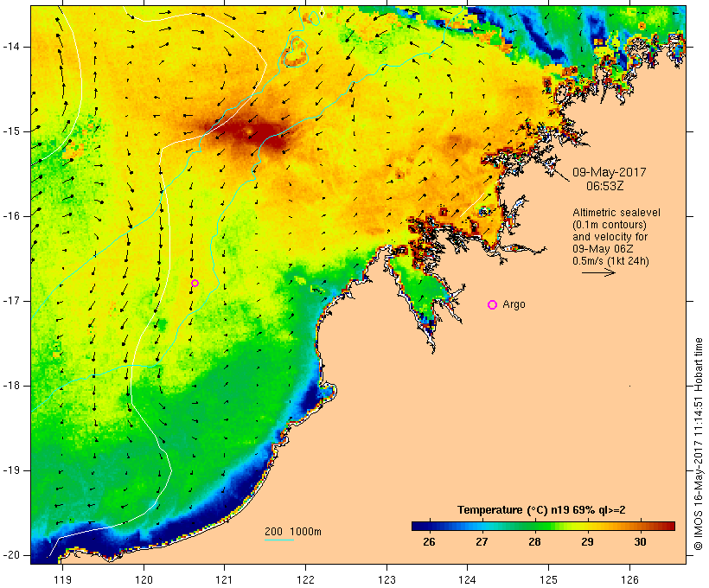Click the '-15' latitude axis label
This screenshot has width=709, height=588.
click(12, 131)
